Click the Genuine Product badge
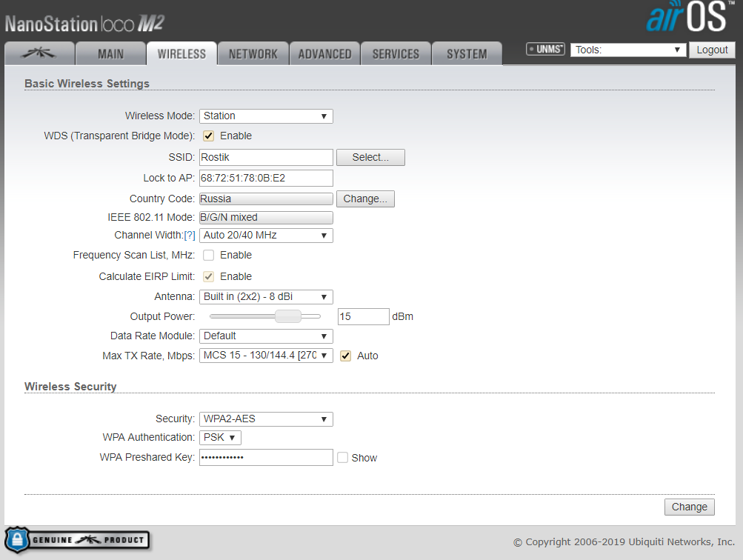This screenshot has height=560, width=743. pos(77,539)
